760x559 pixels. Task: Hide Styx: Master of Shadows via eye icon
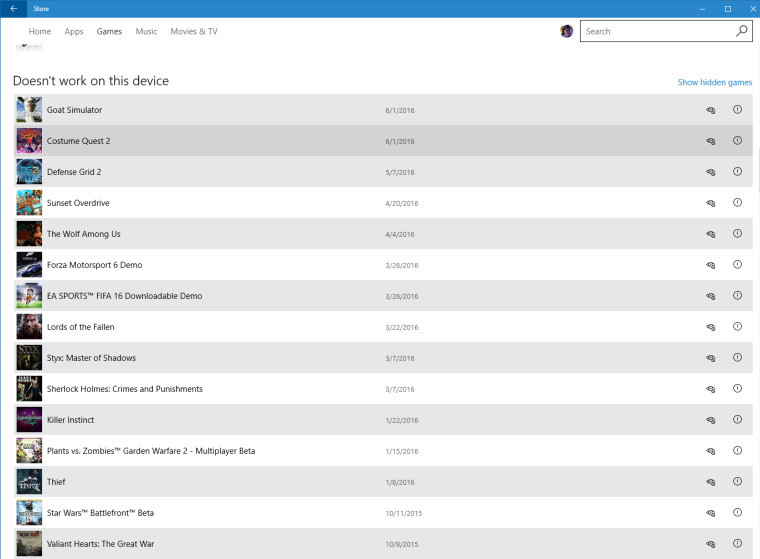point(711,358)
